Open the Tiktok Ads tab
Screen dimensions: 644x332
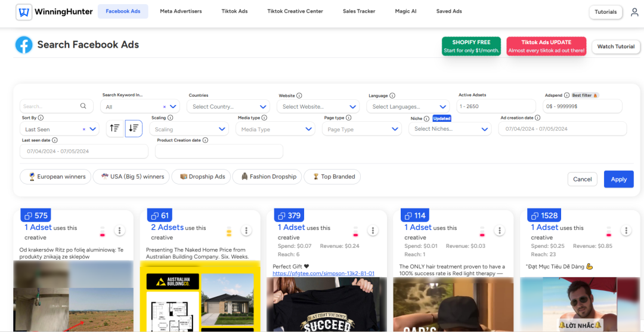click(x=234, y=11)
